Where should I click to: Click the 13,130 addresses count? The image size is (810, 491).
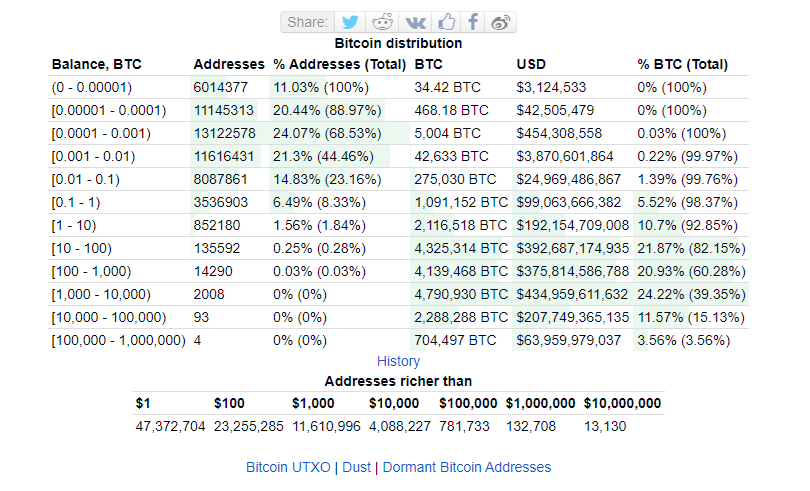click(x=605, y=426)
